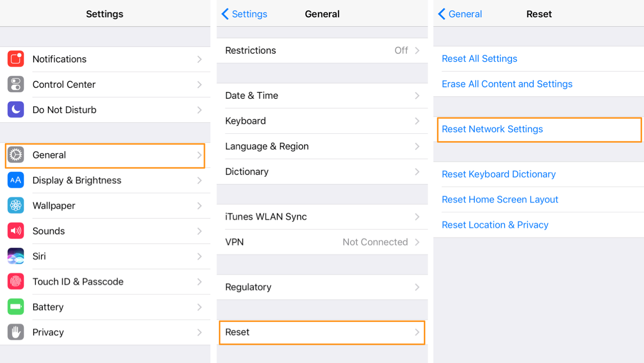The height and width of the screenshot is (363, 644).
Task: Open Language & Region settings
Action: 417,146
